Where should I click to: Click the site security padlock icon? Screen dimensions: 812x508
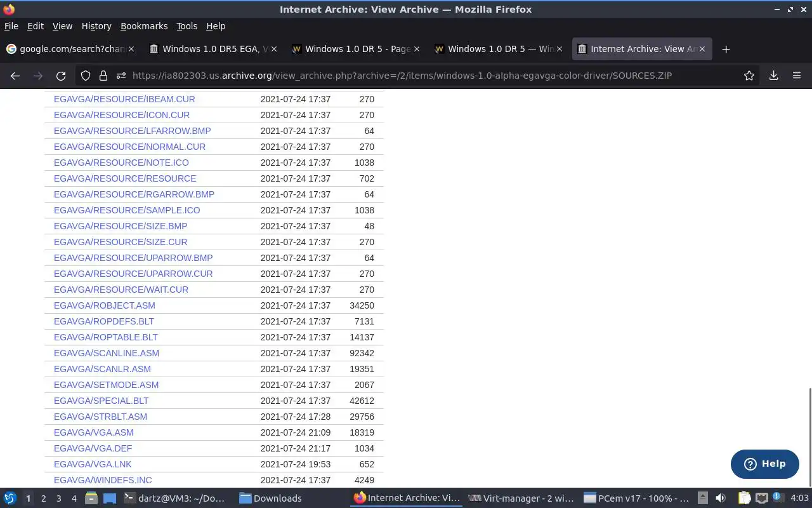pyautogui.click(x=103, y=76)
